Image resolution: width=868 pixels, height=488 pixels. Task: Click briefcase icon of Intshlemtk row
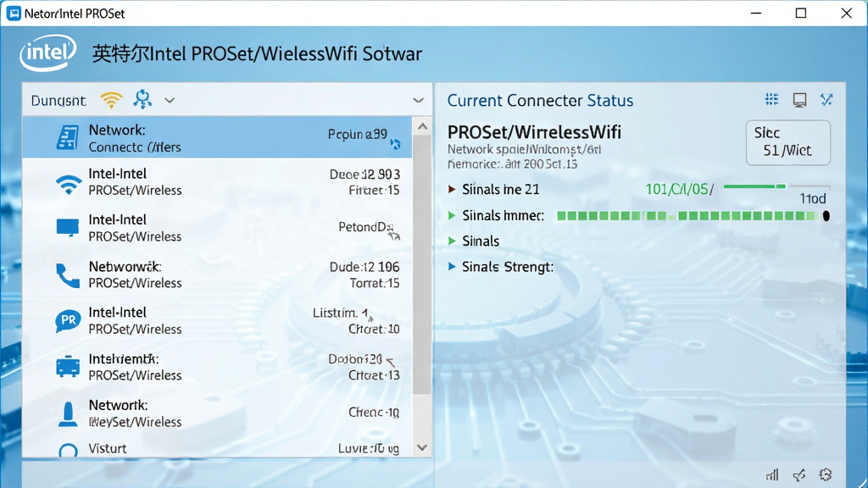(x=68, y=366)
